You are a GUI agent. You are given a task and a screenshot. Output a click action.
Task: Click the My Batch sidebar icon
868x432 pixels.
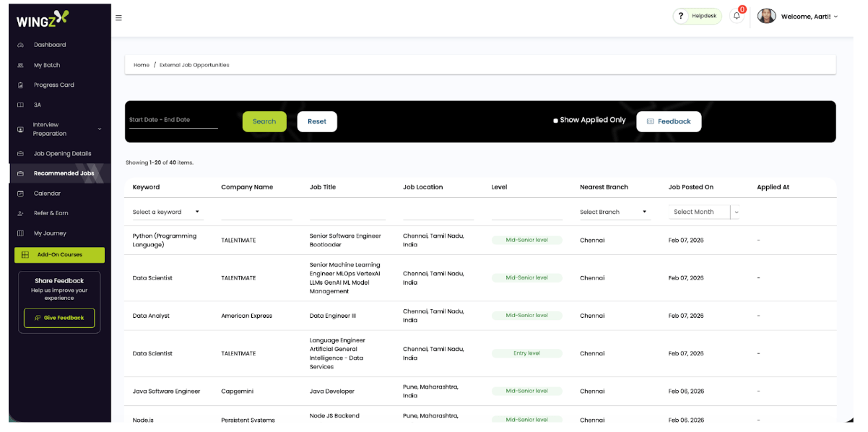pyautogui.click(x=20, y=65)
